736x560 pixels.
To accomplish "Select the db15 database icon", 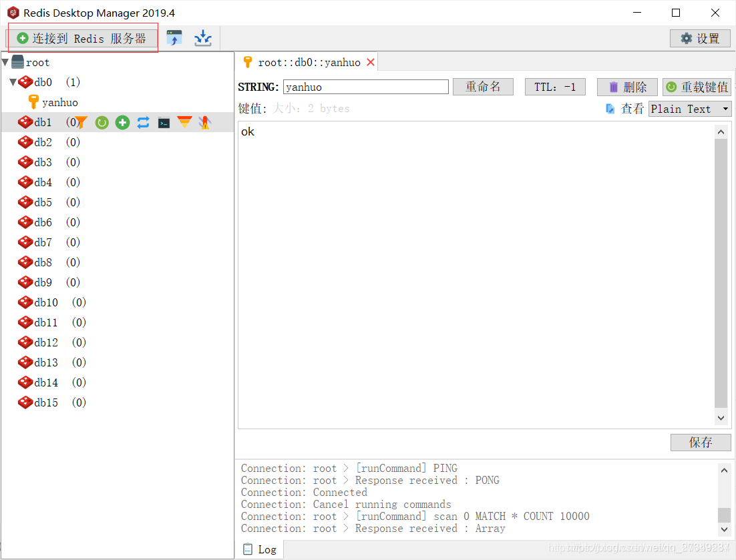I will (25, 402).
